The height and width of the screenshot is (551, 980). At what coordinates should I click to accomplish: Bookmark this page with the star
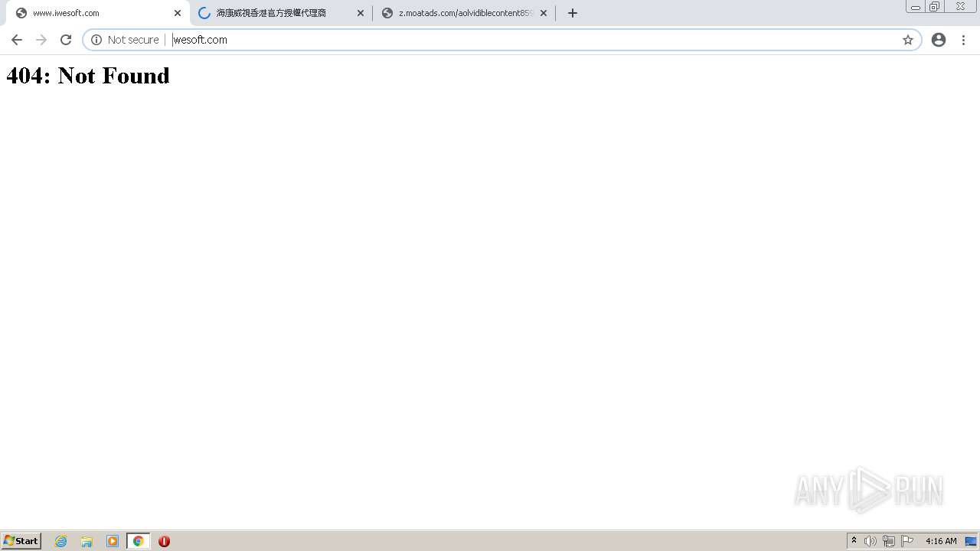[908, 40]
